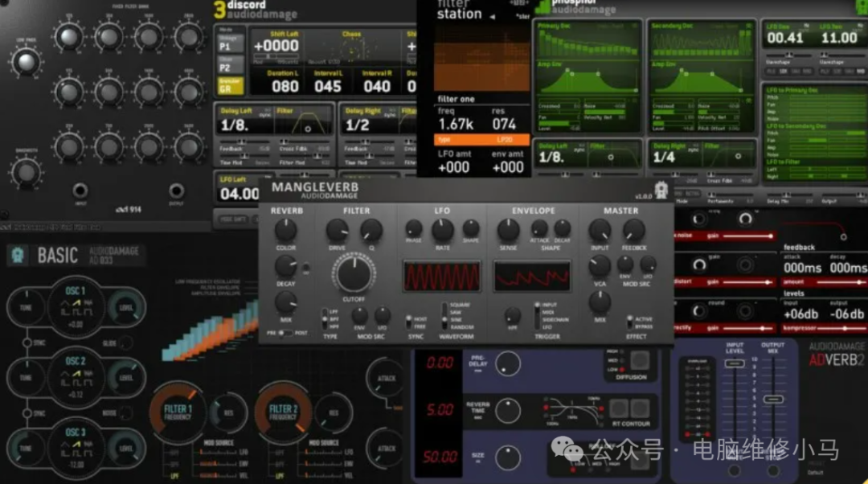Click the Mangleverb robot logo icon

(x=661, y=191)
